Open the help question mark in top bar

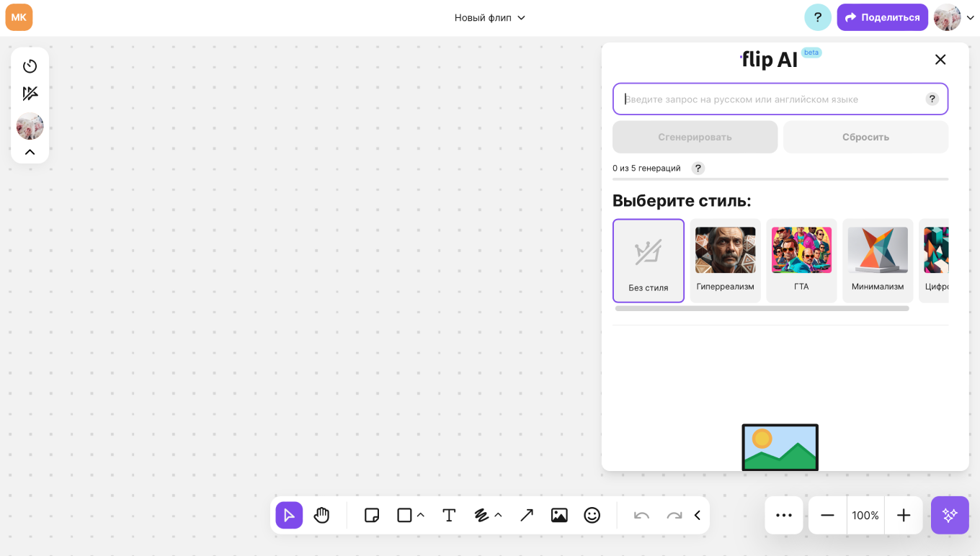[x=818, y=17]
